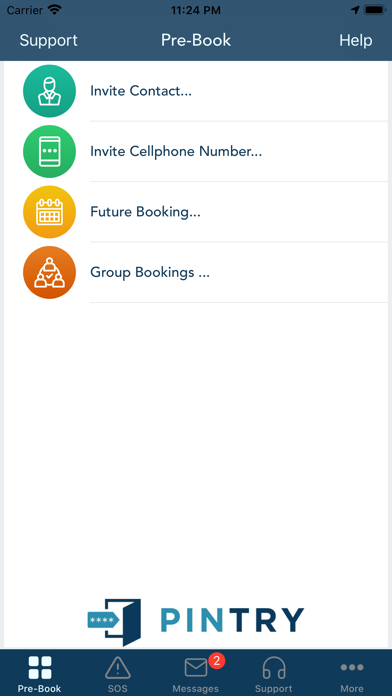
Task: Open the SOS warning triangle tab
Action: tap(117, 668)
